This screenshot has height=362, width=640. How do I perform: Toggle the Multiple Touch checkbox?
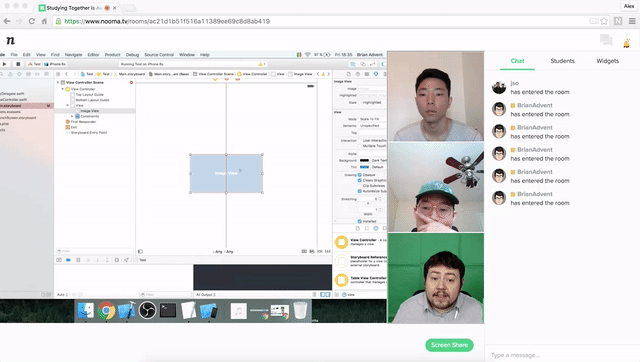(360, 146)
